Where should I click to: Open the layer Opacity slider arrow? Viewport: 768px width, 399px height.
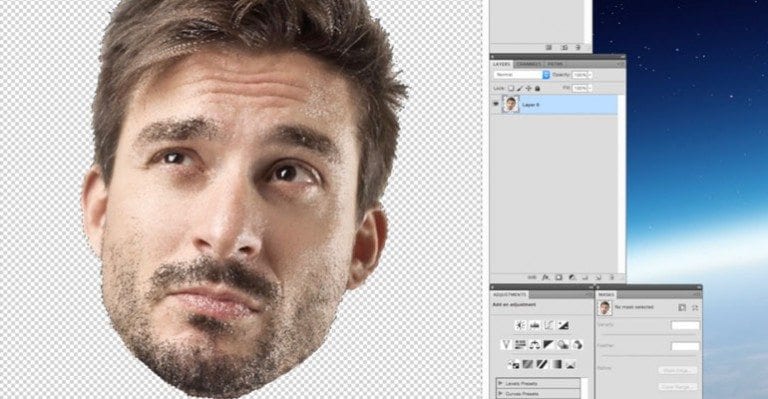589,75
